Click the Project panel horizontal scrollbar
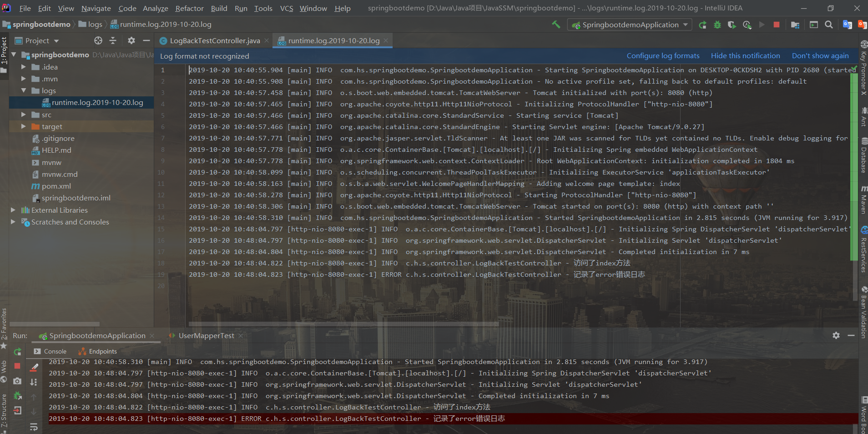Viewport: 868px width, 434px height. tap(55, 324)
